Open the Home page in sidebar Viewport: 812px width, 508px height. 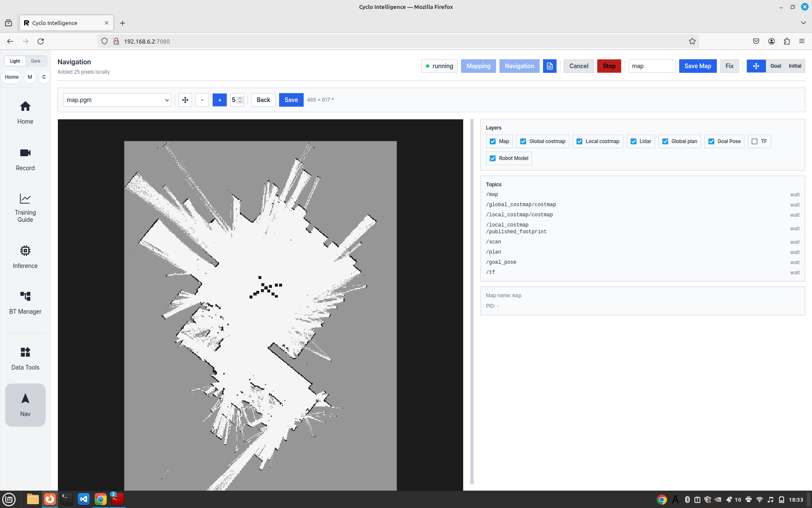25,113
